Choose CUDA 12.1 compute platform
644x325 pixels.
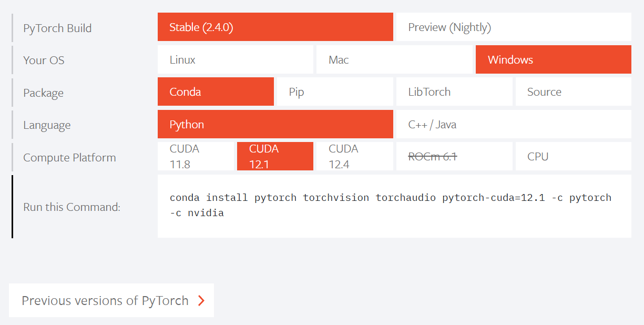pos(275,156)
